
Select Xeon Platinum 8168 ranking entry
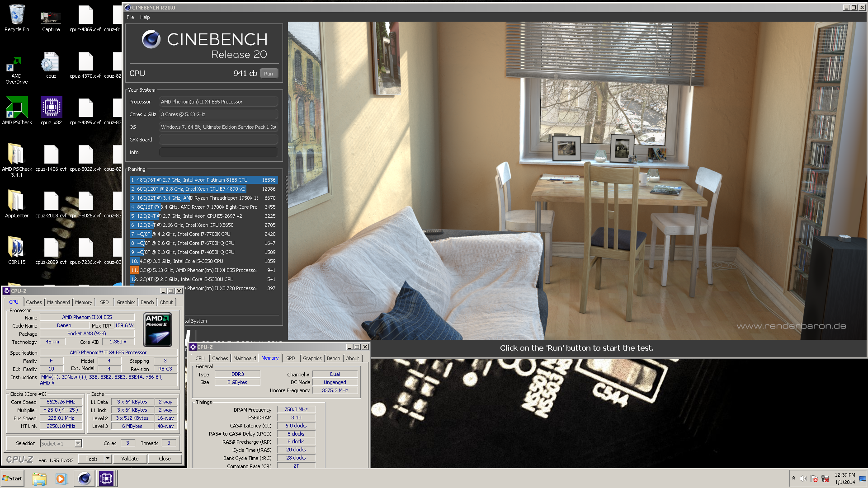(x=203, y=180)
